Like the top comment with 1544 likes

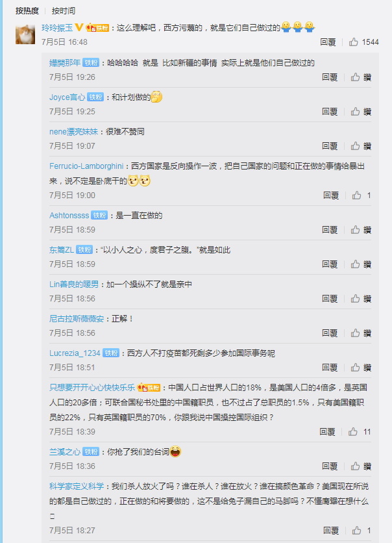[363, 42]
